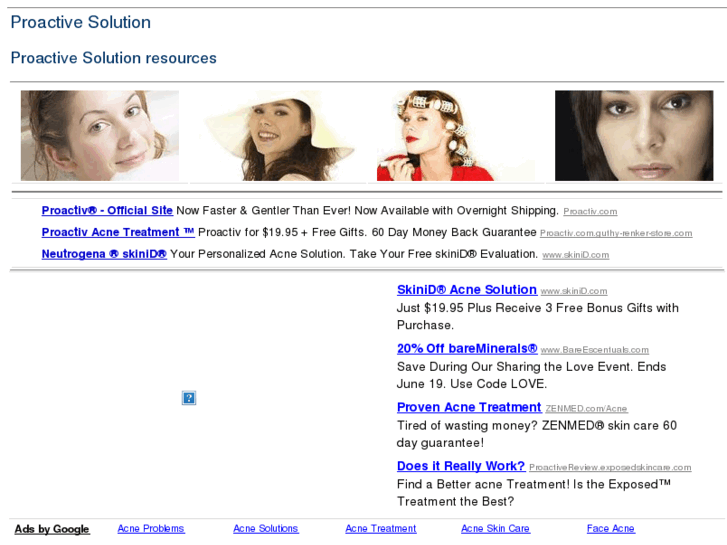Click the Proactiv.com.guthy-renker-store.com URL
The image size is (727, 545).
click(x=616, y=233)
